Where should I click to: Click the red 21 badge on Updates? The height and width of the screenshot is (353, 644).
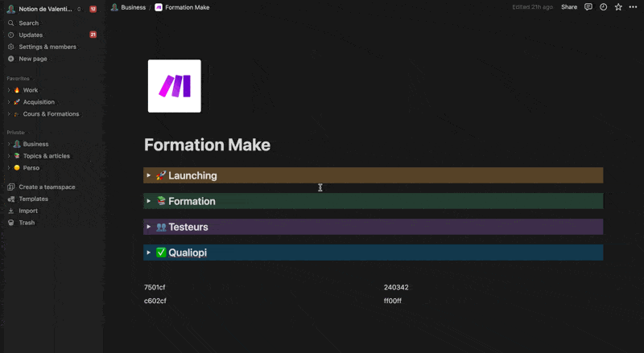point(93,35)
